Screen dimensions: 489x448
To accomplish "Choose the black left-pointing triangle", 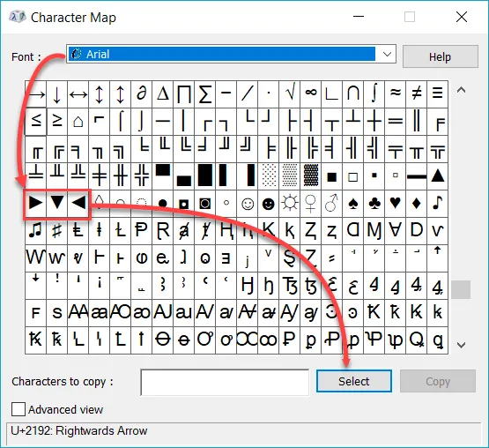I will (78, 204).
